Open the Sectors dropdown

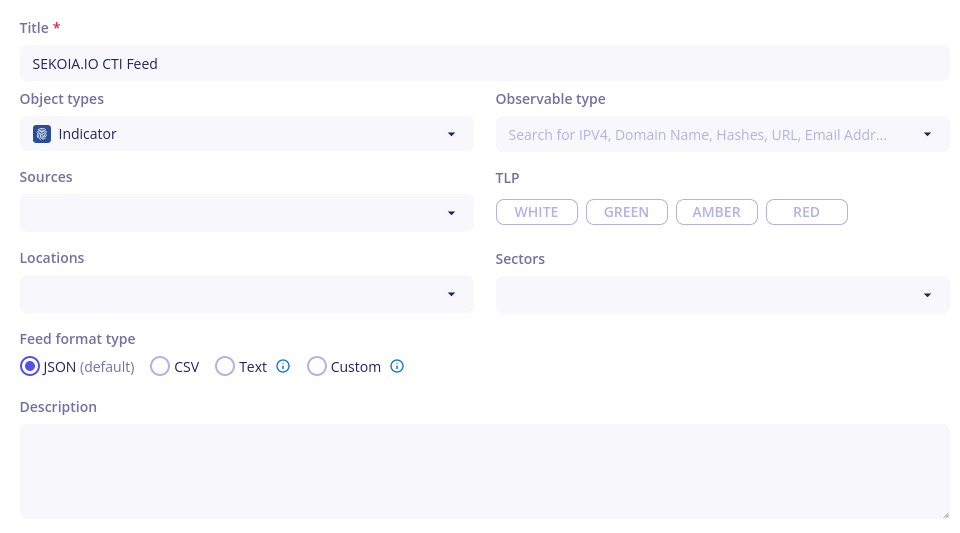pos(927,295)
